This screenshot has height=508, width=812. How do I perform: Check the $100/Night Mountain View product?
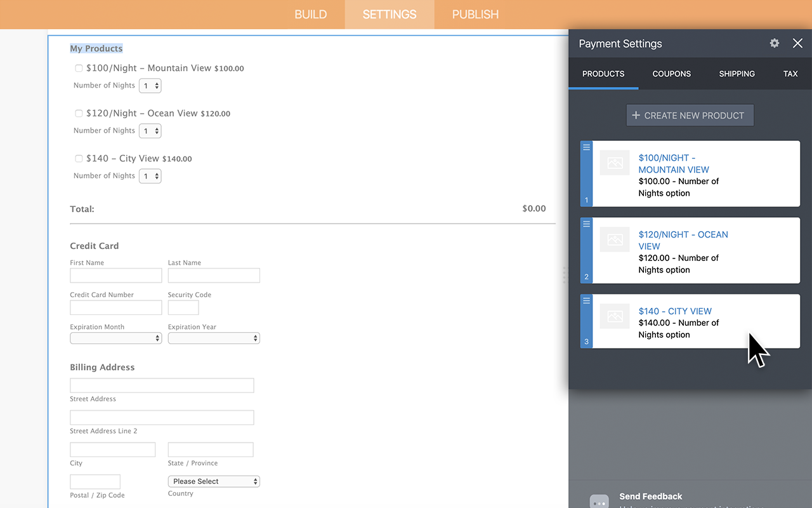pos(79,68)
